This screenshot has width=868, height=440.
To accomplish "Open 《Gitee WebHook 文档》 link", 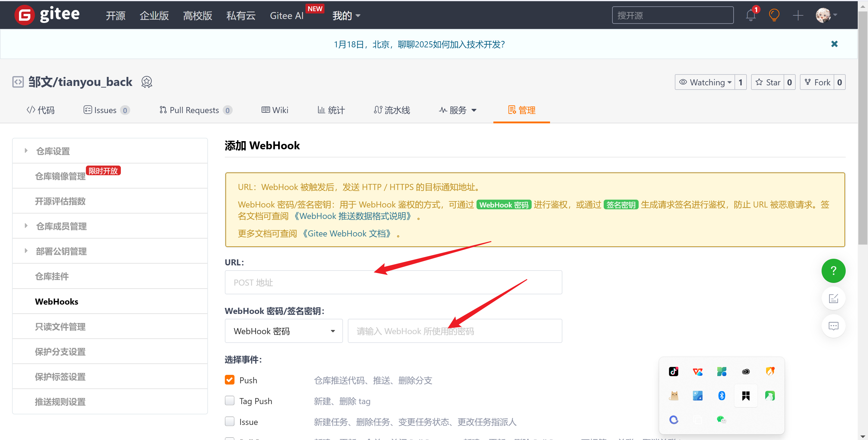I will coord(346,233).
